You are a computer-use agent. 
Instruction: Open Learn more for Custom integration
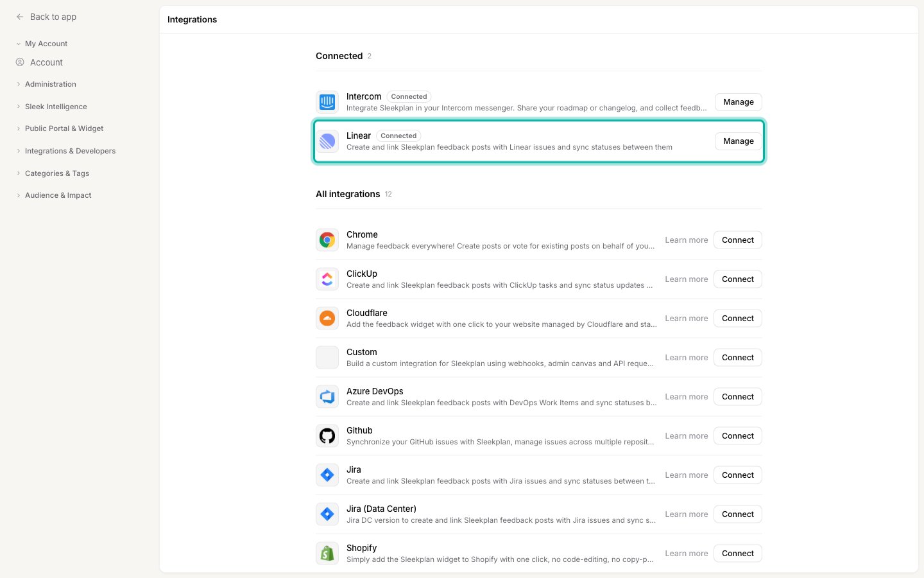coord(687,358)
